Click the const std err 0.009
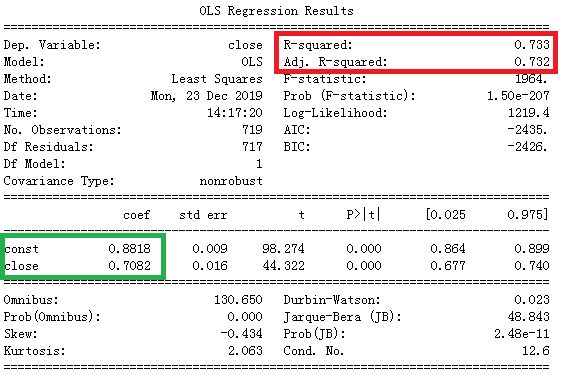The image size is (569, 383). coord(210,249)
